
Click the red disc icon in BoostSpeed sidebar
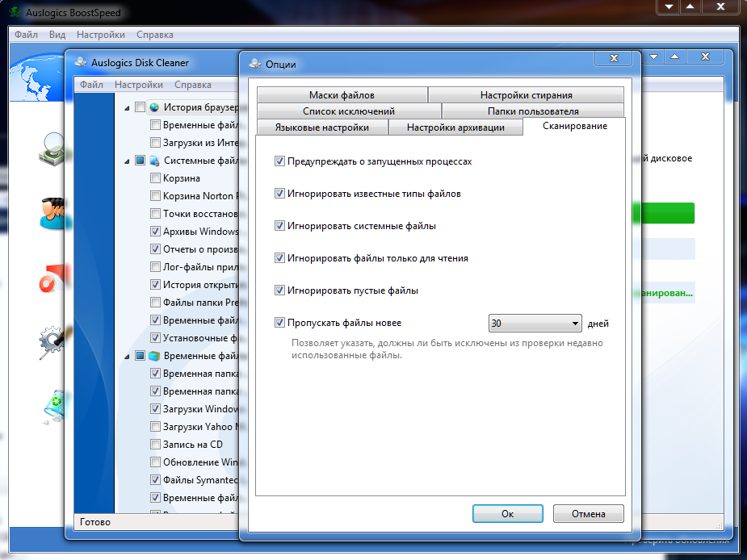(52, 278)
